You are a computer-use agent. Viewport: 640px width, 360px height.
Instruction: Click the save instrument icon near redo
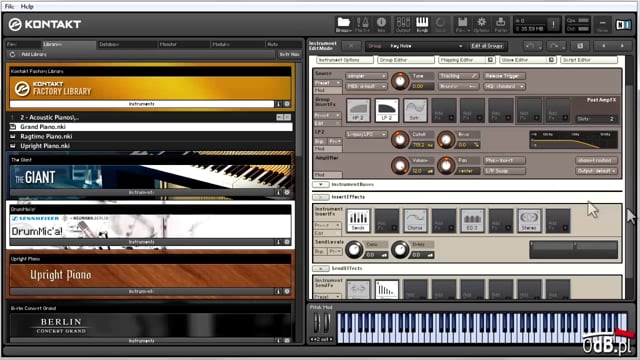pyautogui.click(x=580, y=46)
